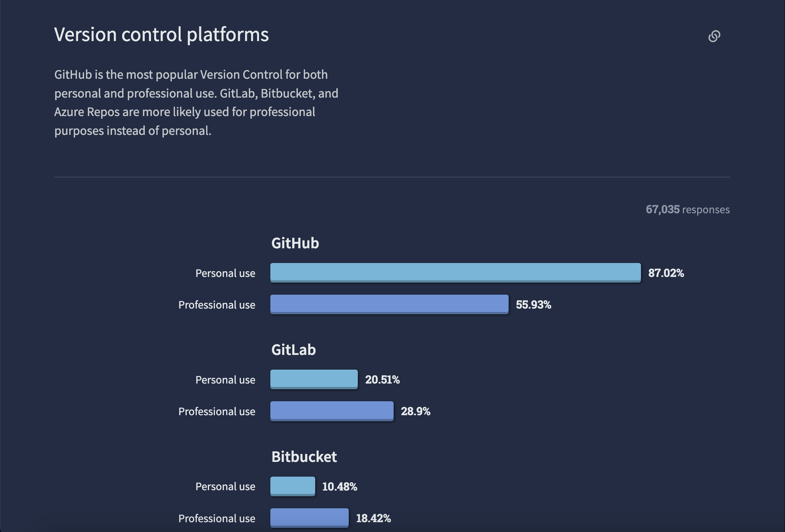Click the 18.42% value label
Image resolution: width=785 pixels, height=532 pixels.
pyautogui.click(x=373, y=518)
